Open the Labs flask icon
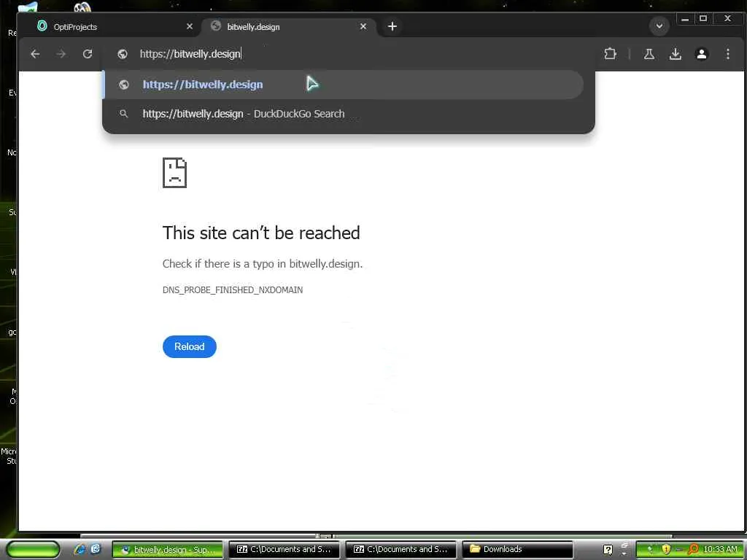 pos(649,54)
